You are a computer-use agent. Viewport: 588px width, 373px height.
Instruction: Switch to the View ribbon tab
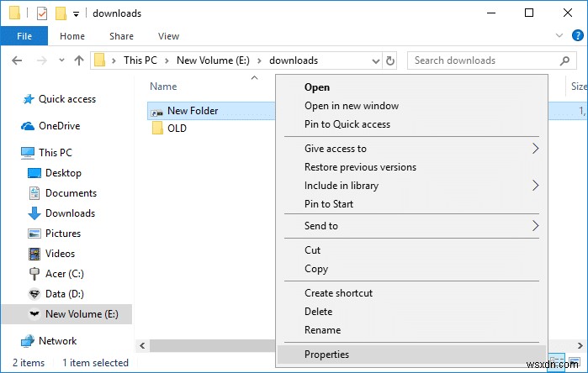coord(169,36)
